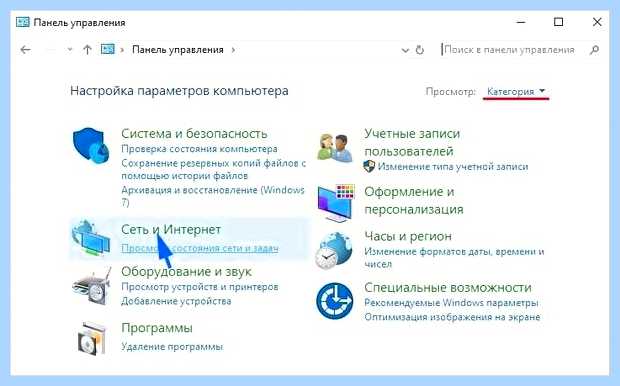Close the Control Panel window
Viewport: 620px width, 386px height.
point(597,22)
